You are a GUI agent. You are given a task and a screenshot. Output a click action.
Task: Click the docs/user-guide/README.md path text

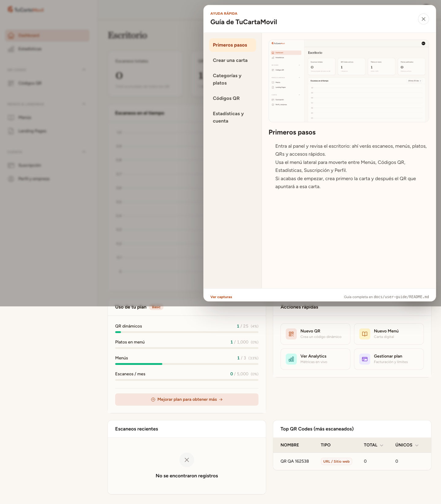click(401, 297)
